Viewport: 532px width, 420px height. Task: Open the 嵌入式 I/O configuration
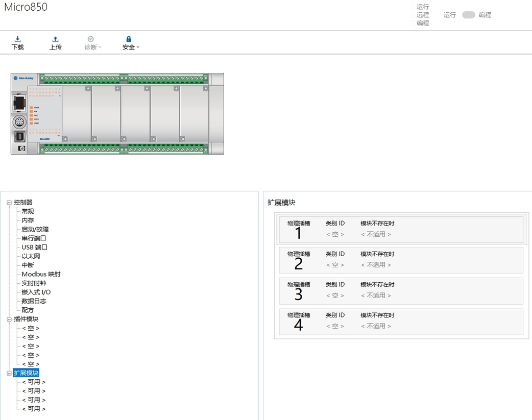(x=36, y=292)
